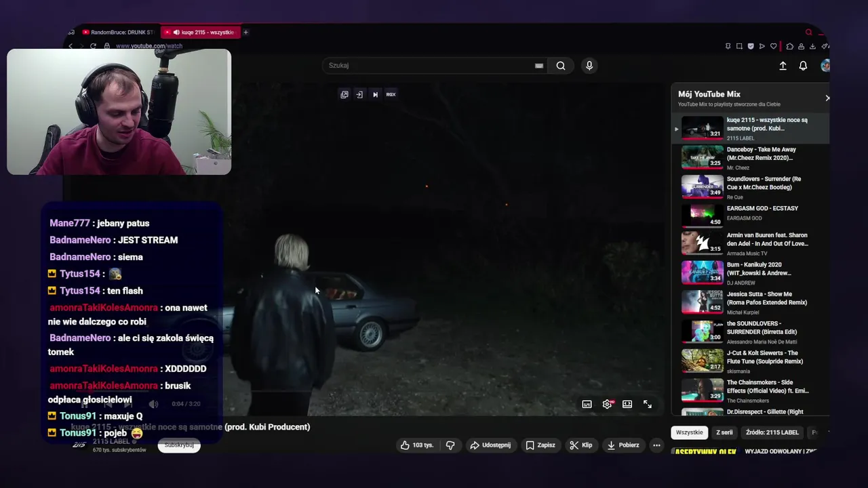Toggle theater mode in the player
This screenshot has height=488, width=868.
point(627,404)
